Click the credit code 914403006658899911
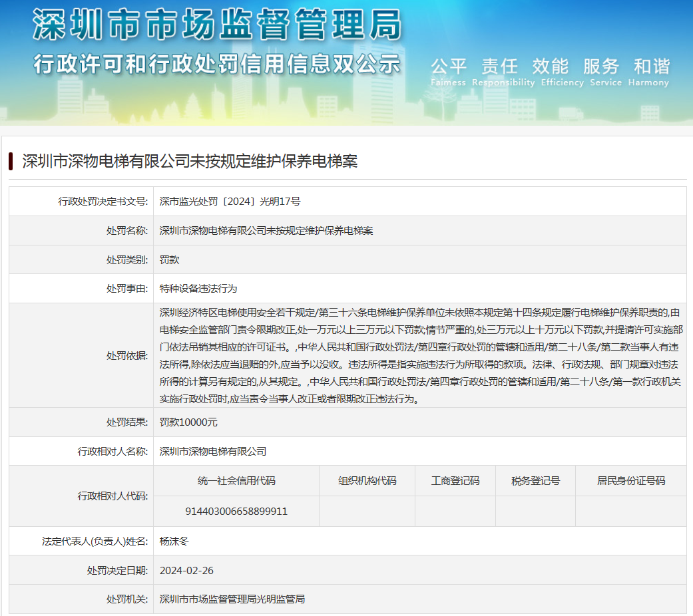This screenshot has width=693, height=616. pos(236,511)
